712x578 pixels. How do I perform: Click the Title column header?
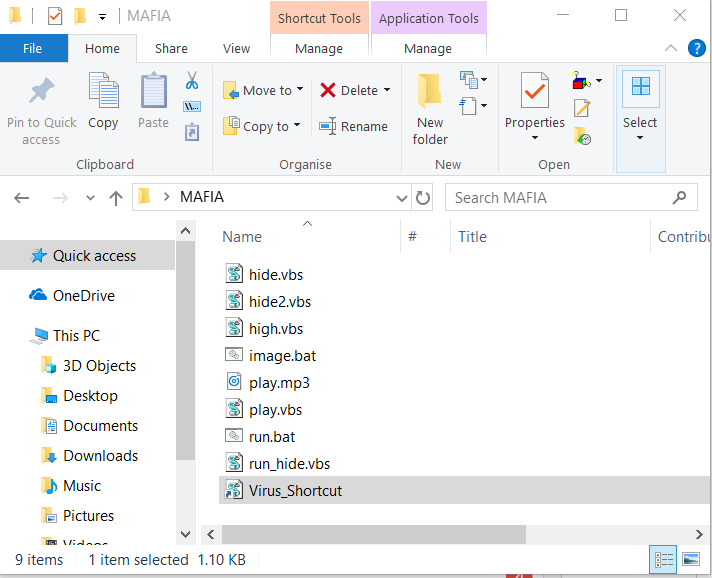(472, 237)
